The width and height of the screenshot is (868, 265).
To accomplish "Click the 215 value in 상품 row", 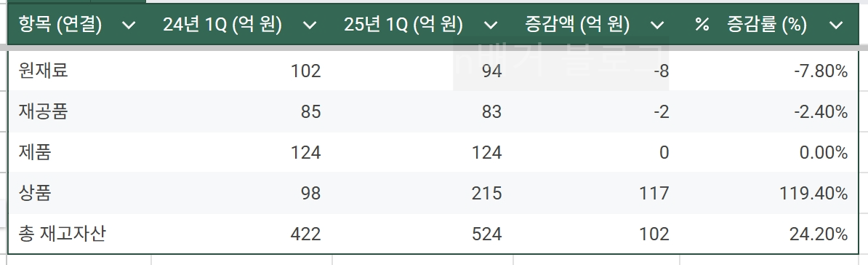I will point(487,194).
